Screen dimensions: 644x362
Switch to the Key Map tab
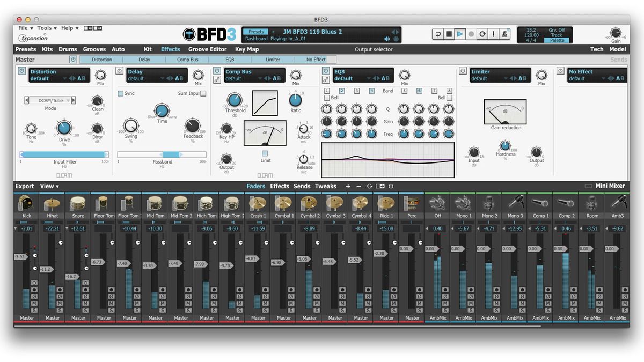(247, 49)
